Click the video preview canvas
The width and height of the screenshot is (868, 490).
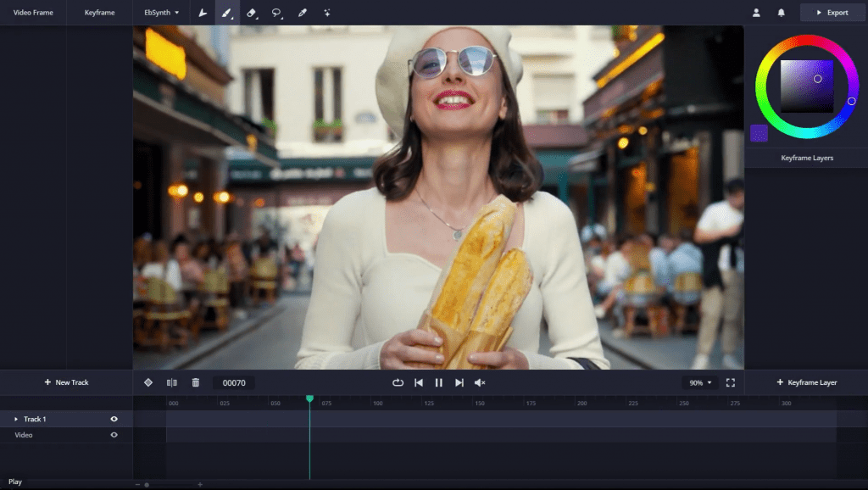438,198
